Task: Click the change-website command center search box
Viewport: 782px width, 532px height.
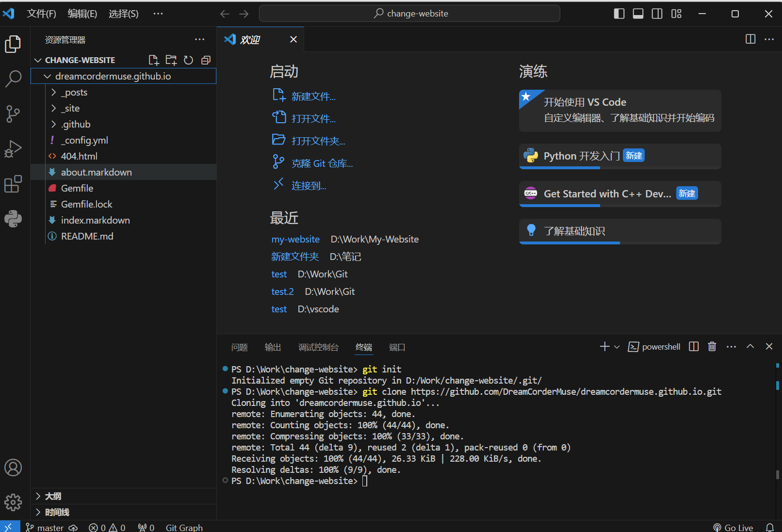Action: (409, 14)
